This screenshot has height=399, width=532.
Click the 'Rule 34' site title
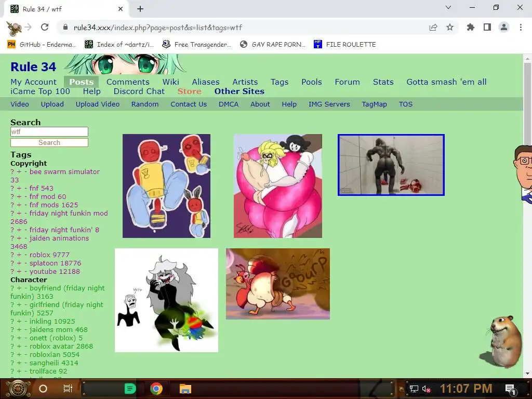coord(33,67)
